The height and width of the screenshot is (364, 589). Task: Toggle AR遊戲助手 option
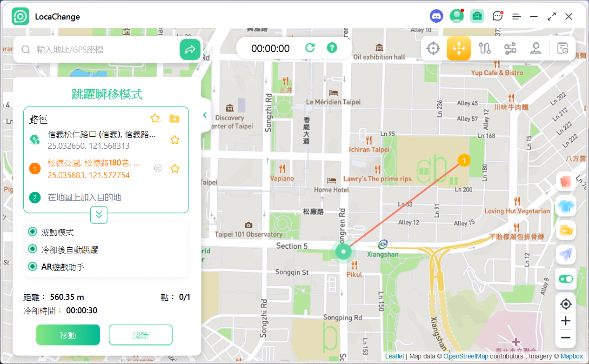tap(33, 266)
